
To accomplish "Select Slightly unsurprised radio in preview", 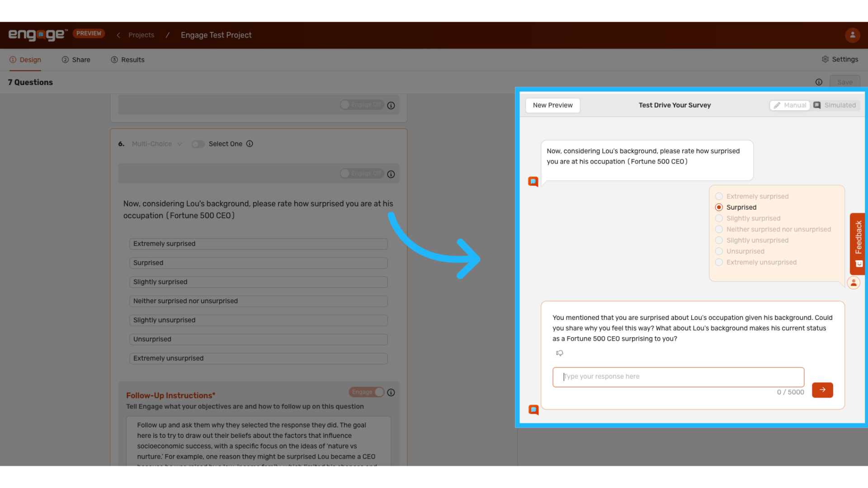I will tap(719, 240).
